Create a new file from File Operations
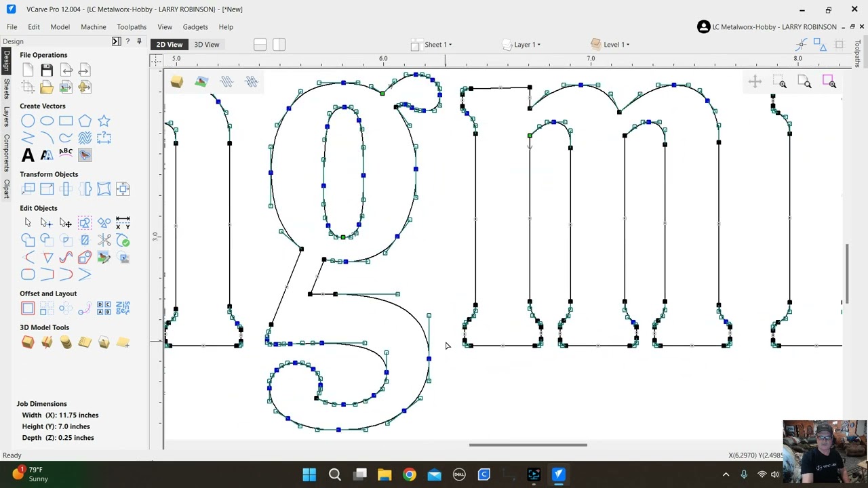The image size is (868, 488). 28,70
